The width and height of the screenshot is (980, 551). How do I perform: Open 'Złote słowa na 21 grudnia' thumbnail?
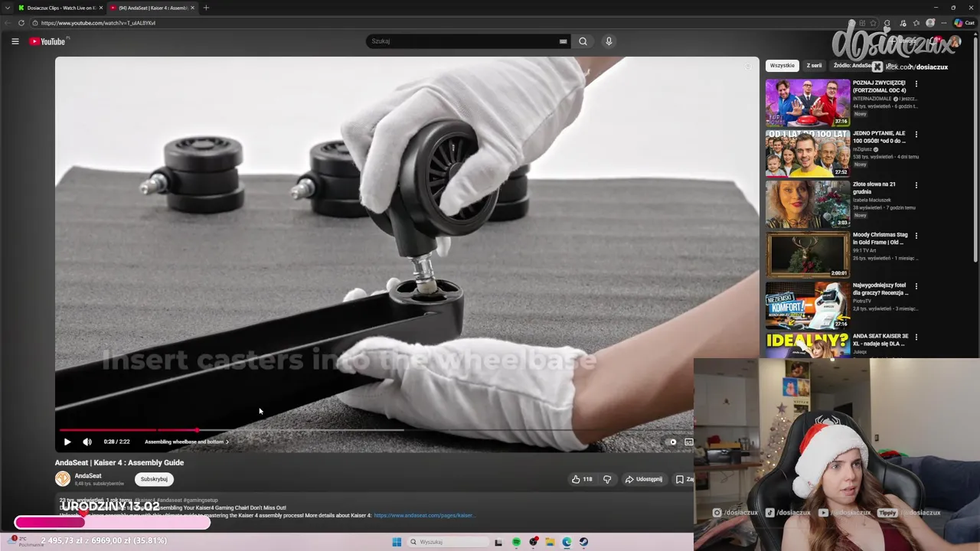pyautogui.click(x=808, y=204)
